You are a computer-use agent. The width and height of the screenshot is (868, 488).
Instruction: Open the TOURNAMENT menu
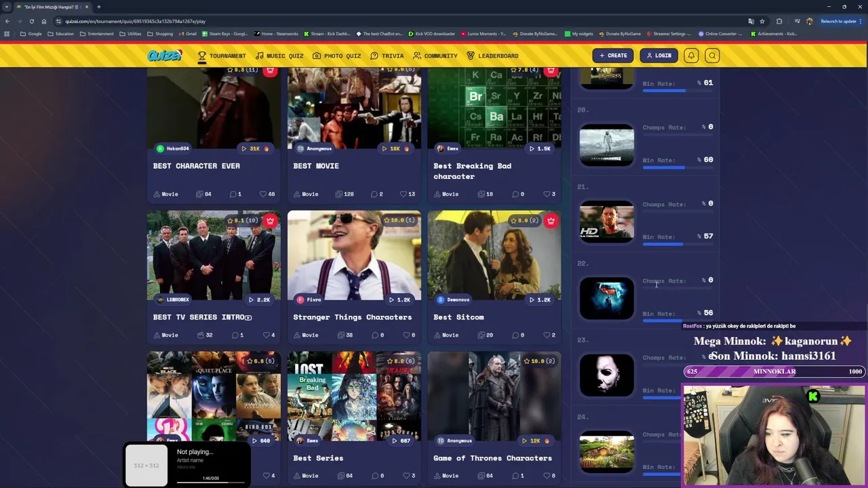point(222,56)
